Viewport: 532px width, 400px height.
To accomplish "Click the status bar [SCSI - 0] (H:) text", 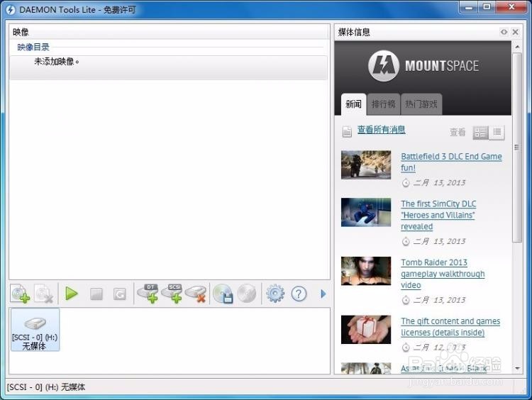I will coord(46,387).
